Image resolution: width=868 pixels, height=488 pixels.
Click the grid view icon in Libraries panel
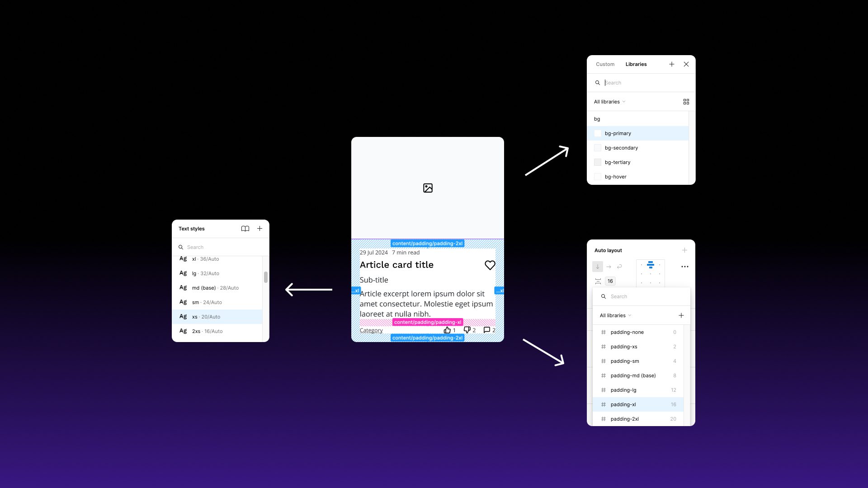click(686, 102)
